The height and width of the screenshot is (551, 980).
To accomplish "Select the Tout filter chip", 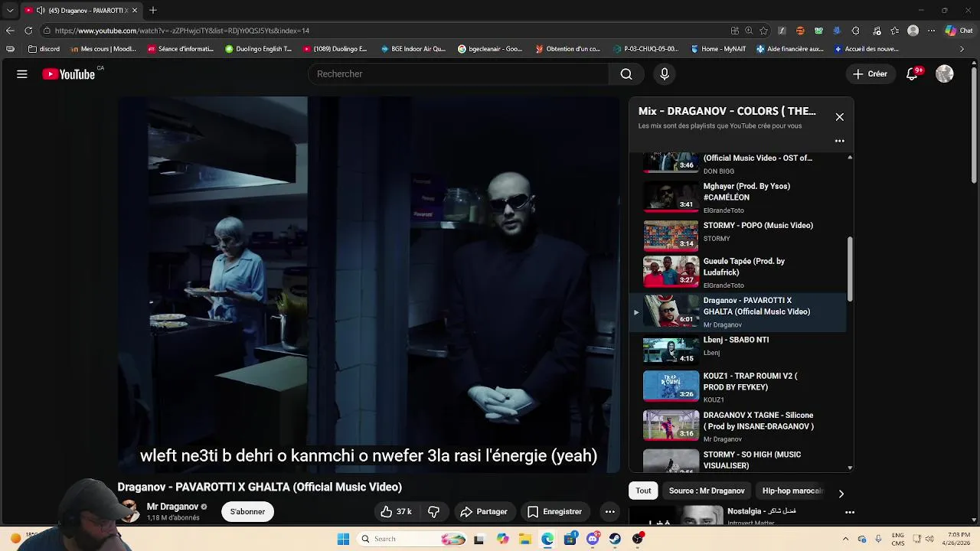I will (x=643, y=491).
